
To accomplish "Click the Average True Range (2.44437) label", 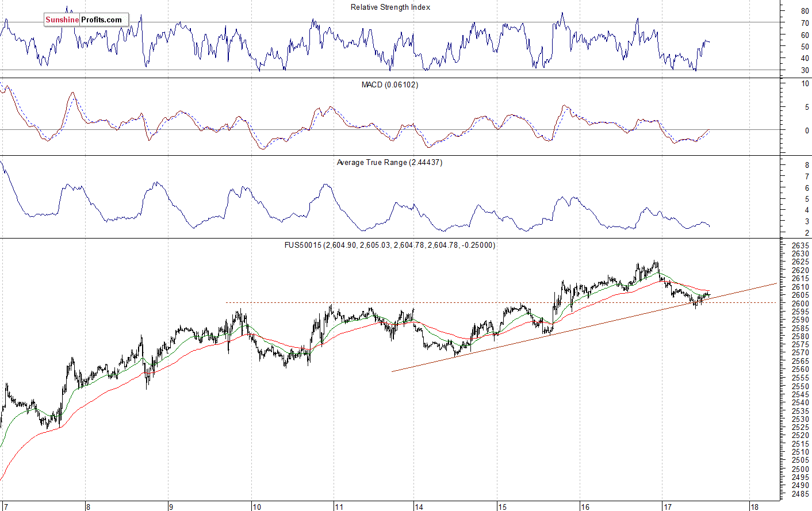I will pyautogui.click(x=389, y=163).
